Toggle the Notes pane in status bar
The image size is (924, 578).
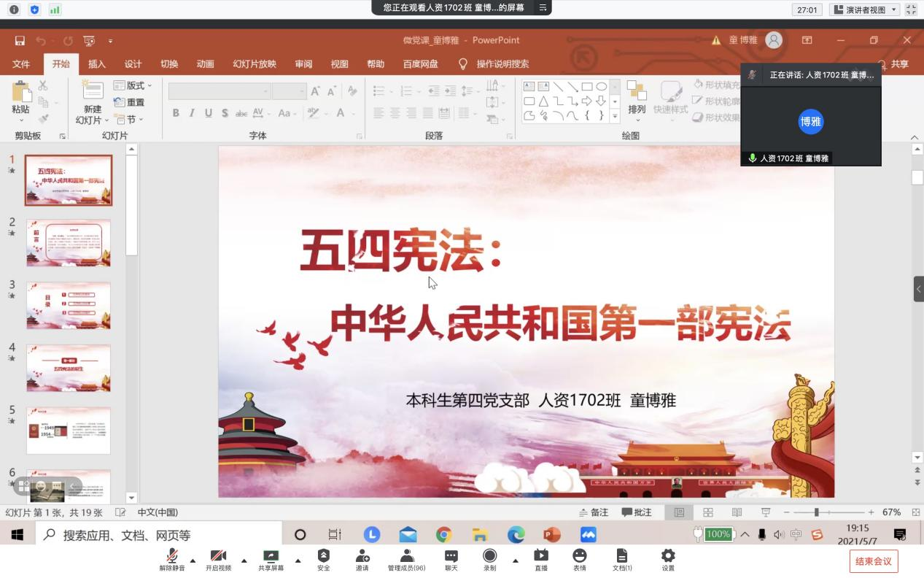(594, 512)
